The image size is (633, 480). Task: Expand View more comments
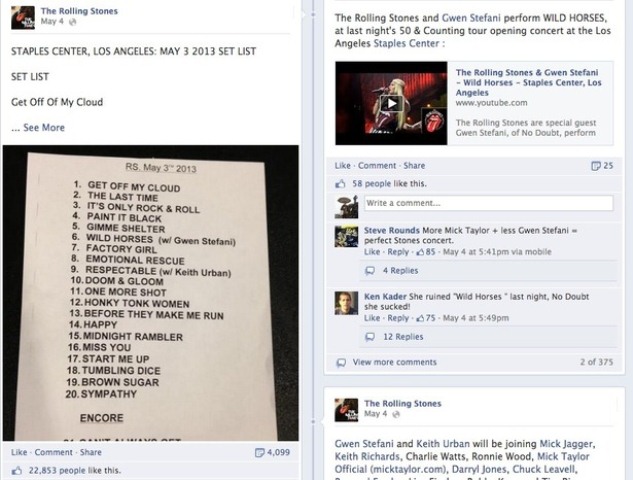(394, 363)
